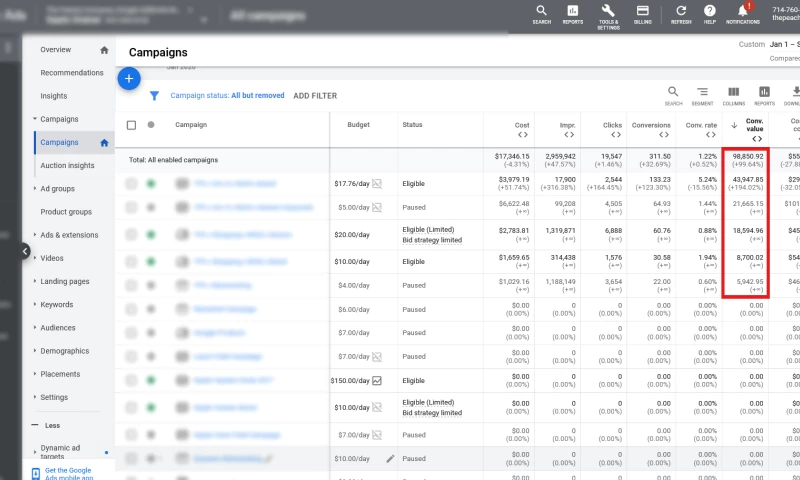Go to Auction insights in sidebar
Viewport: 800px width, 480px height.
(x=67, y=165)
